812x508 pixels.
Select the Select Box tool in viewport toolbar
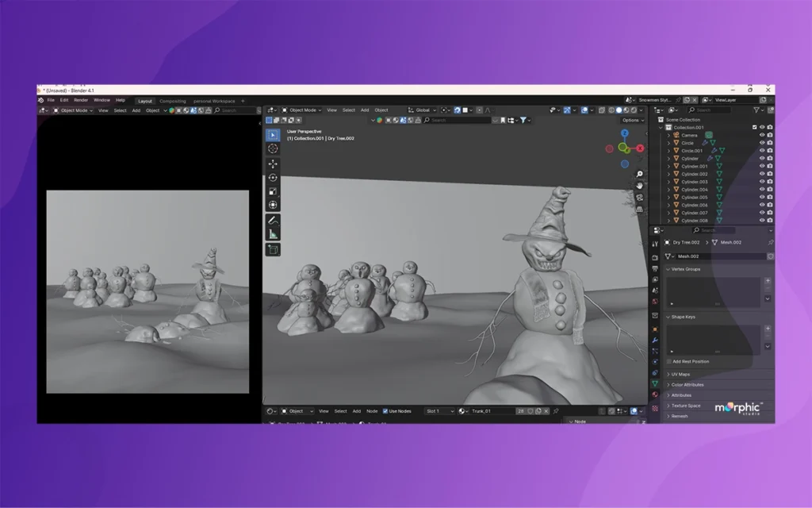pos(273,135)
